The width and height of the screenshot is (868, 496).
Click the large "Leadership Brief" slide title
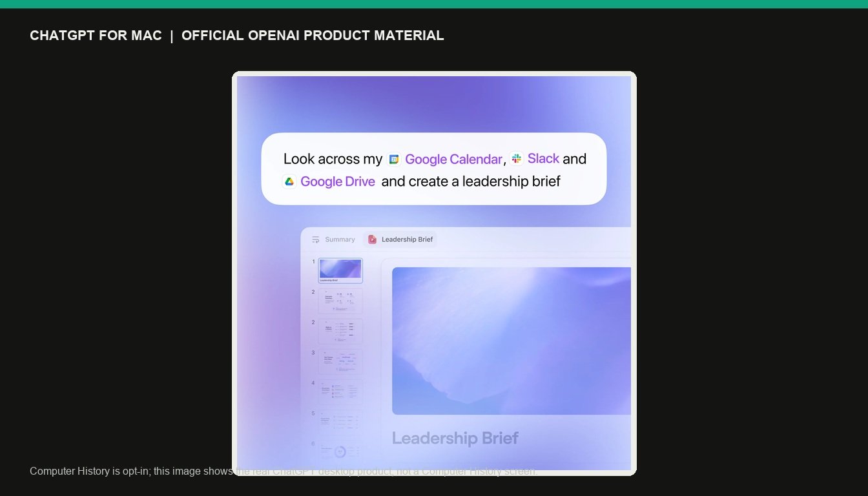point(455,439)
